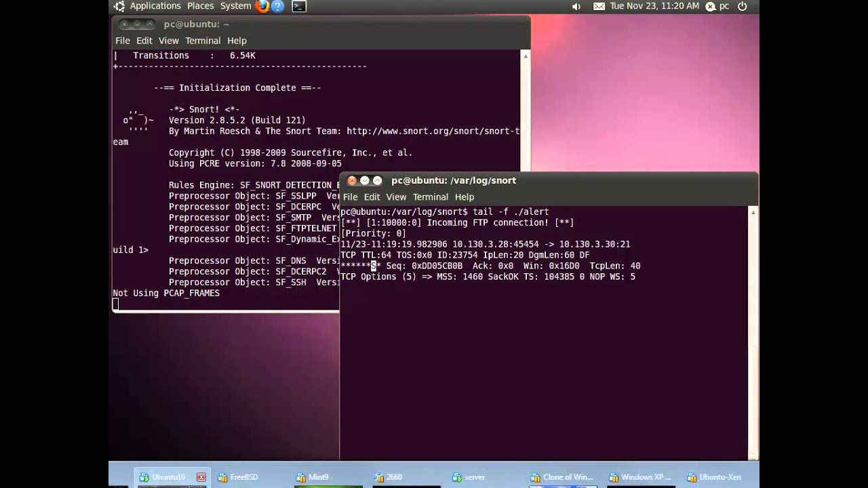Screen dimensions: 868x488
Task: Switch to the 2660 VM tab
Action: (389, 477)
